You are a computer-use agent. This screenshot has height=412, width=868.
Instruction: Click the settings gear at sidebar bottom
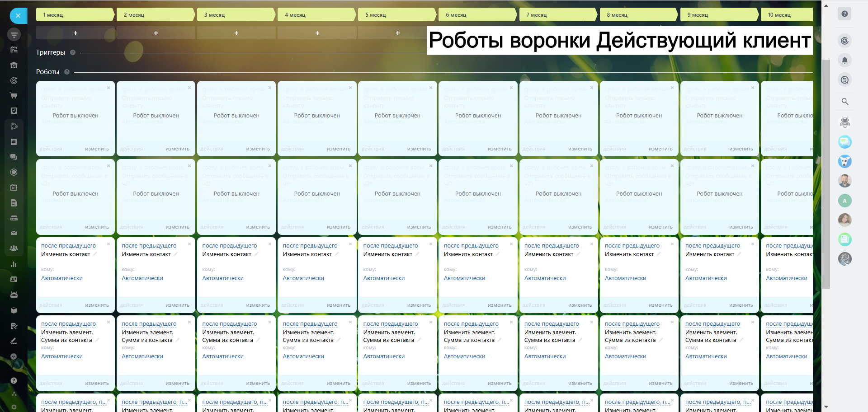click(14, 407)
